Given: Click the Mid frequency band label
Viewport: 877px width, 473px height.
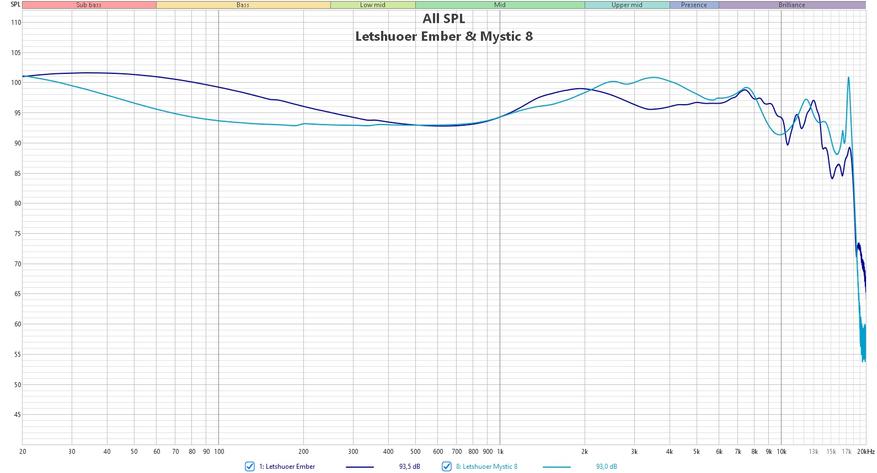Looking at the screenshot, I should [500, 4].
